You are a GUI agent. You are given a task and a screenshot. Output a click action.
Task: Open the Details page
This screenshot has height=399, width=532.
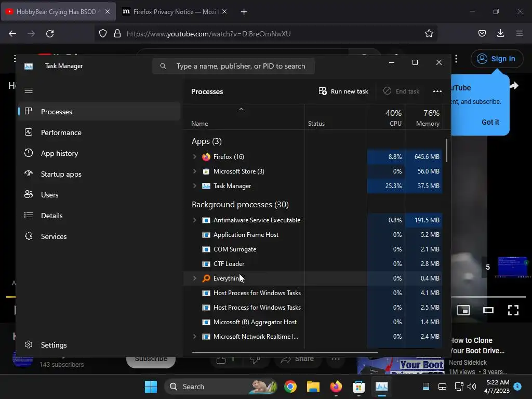99,216
